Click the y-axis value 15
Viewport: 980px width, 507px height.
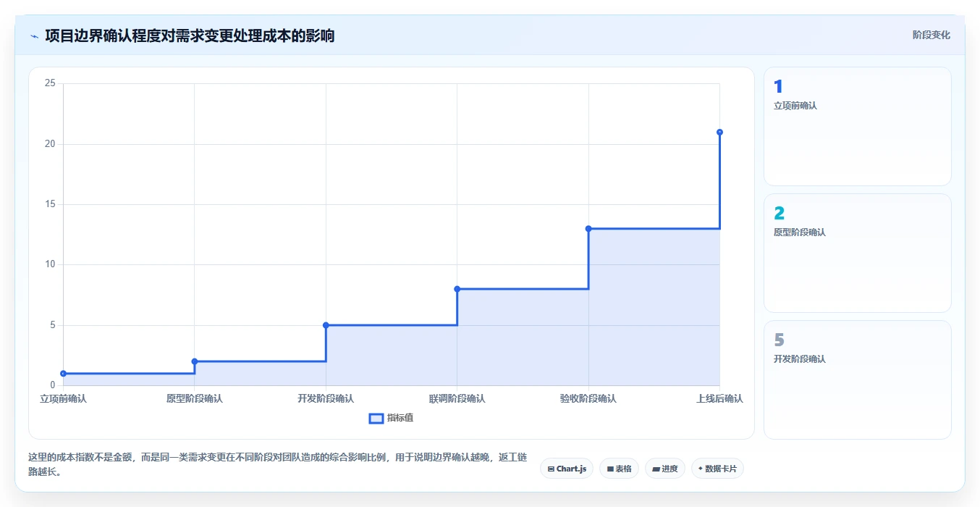pyautogui.click(x=50, y=204)
